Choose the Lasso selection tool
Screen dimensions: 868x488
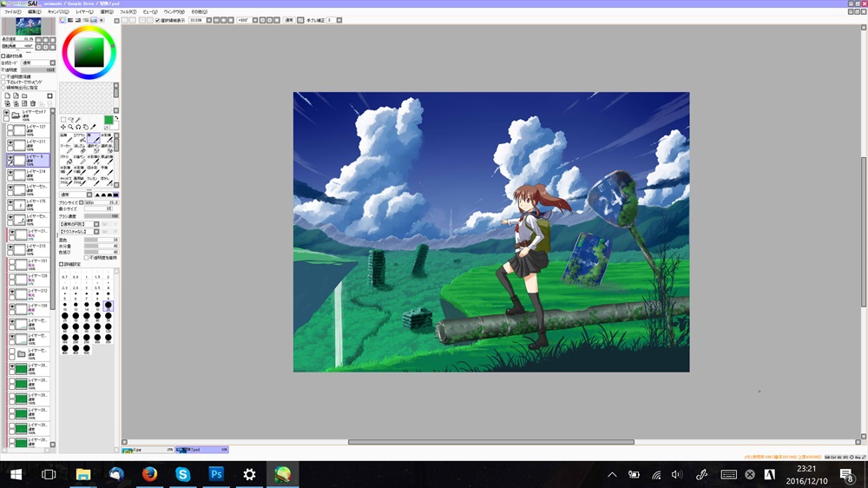click(x=70, y=120)
